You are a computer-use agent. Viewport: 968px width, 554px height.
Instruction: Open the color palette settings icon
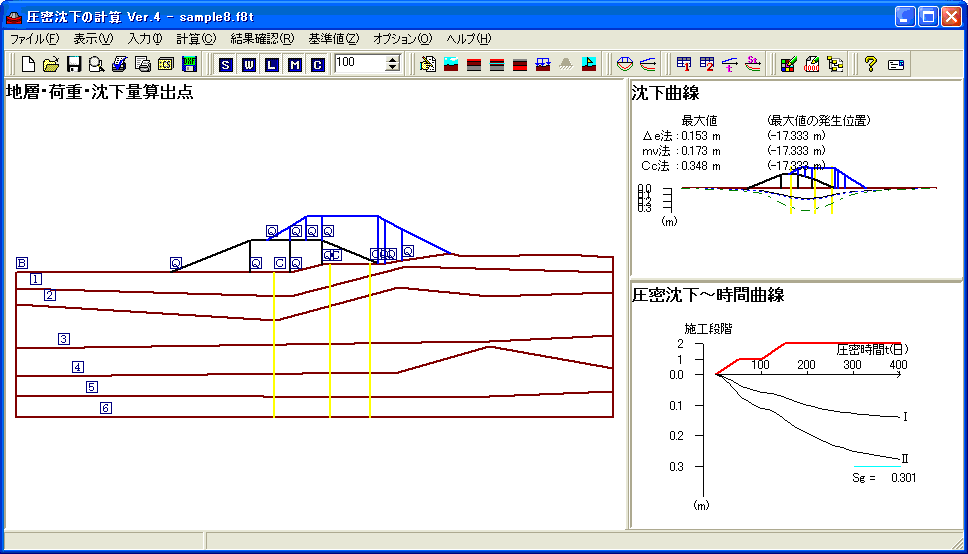[x=788, y=64]
